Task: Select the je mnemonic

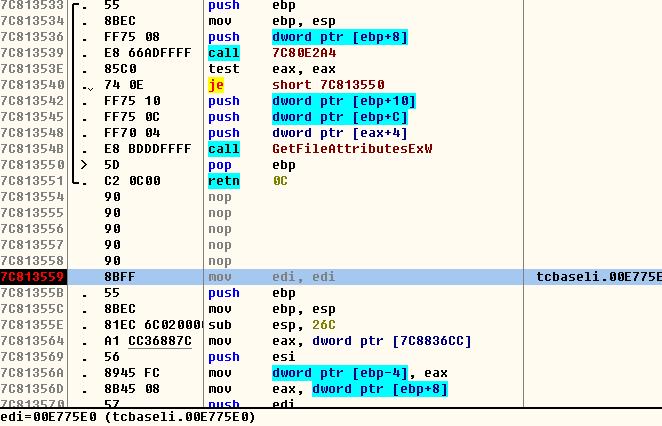Action: [x=216, y=85]
